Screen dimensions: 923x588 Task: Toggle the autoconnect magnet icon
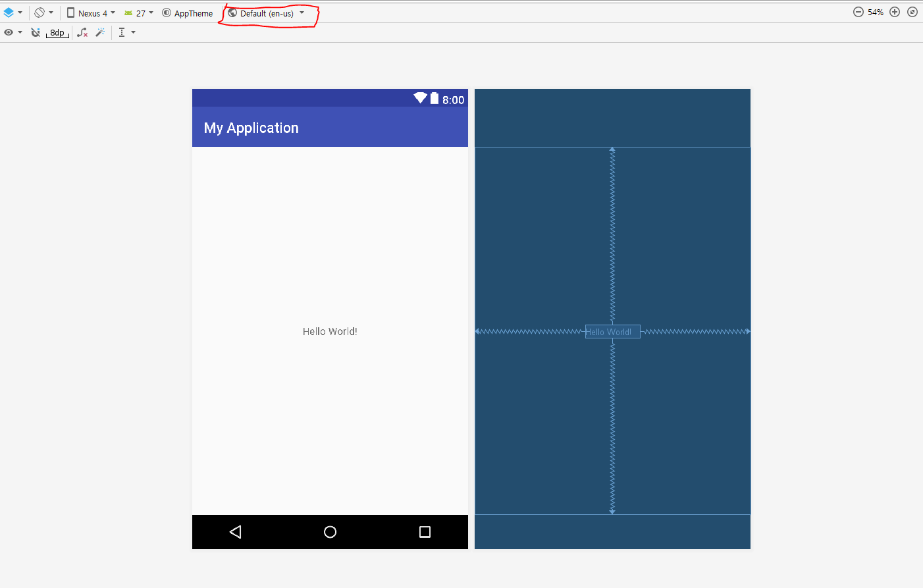click(36, 32)
